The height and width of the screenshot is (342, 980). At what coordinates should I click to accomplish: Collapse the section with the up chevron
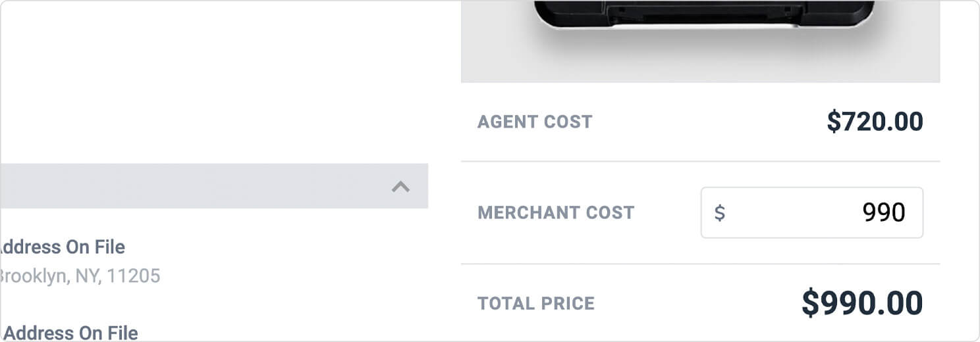[x=400, y=187]
